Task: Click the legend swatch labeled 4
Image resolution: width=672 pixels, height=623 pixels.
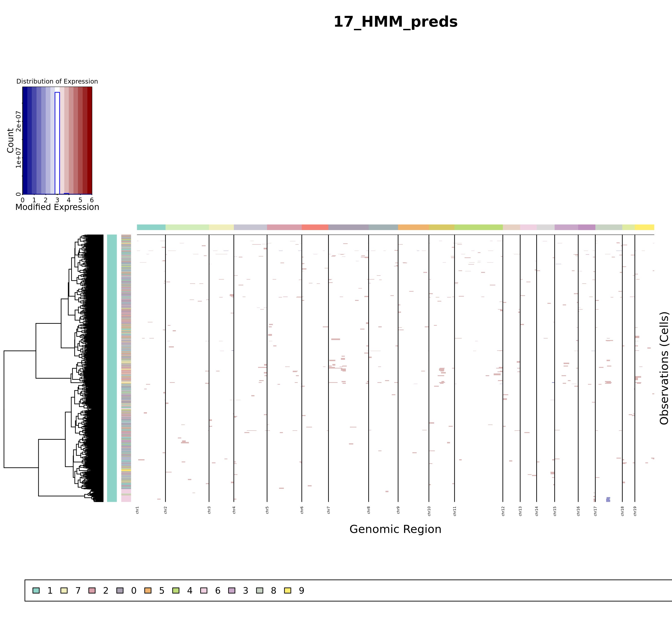Action: click(x=176, y=590)
